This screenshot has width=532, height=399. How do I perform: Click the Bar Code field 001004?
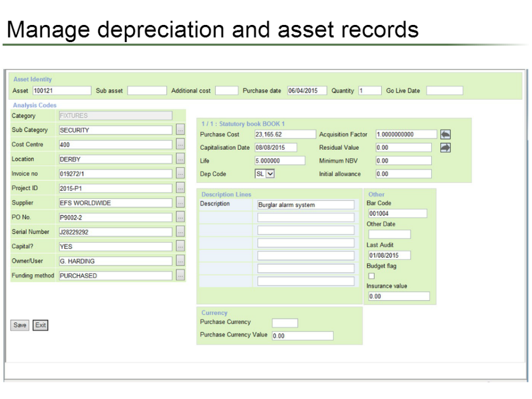coord(398,213)
